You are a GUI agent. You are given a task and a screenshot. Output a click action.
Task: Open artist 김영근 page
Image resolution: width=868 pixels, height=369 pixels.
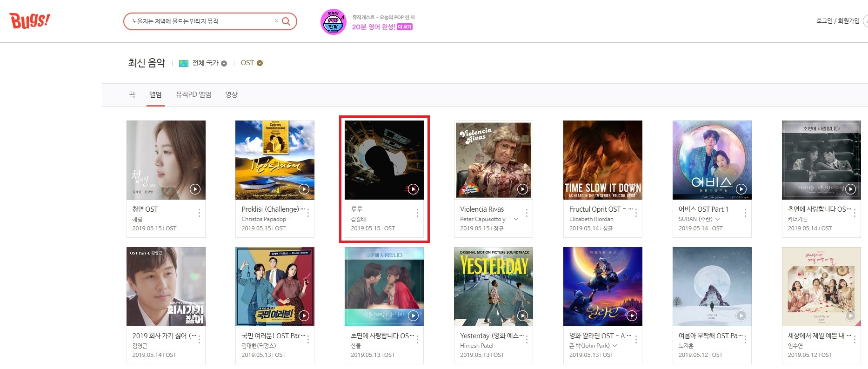point(140,346)
